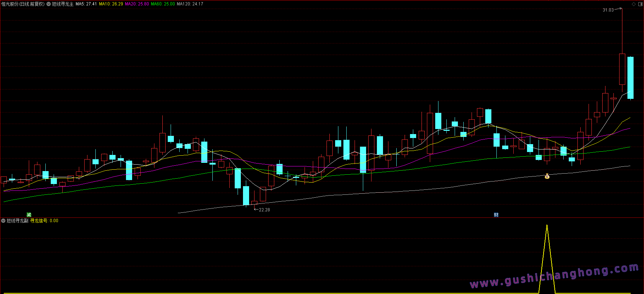Viewport: 644px width, 294px height.
Task: Click the blue 财 marker icon
Action: click(x=496, y=215)
